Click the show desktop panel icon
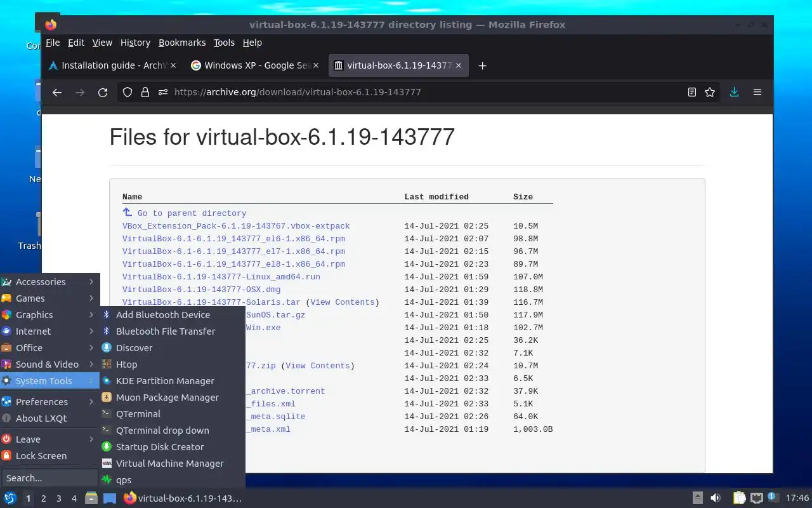The width and height of the screenshot is (812, 508). coord(110,498)
